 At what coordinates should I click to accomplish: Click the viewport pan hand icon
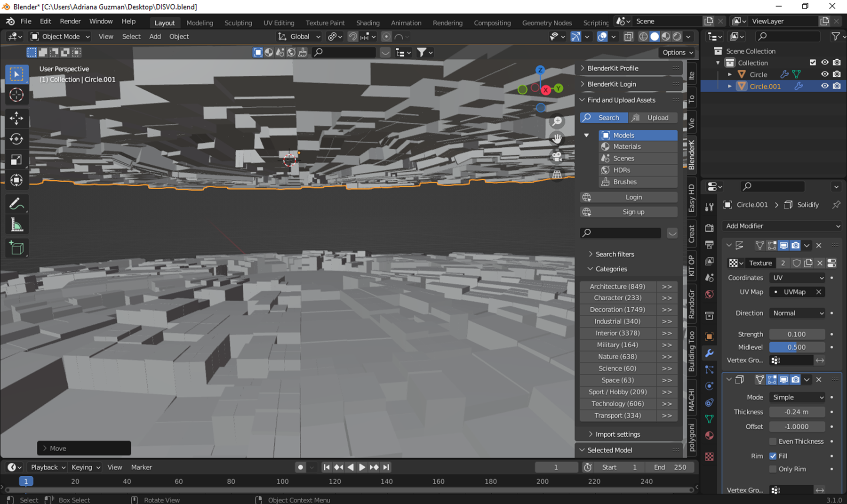tap(557, 138)
